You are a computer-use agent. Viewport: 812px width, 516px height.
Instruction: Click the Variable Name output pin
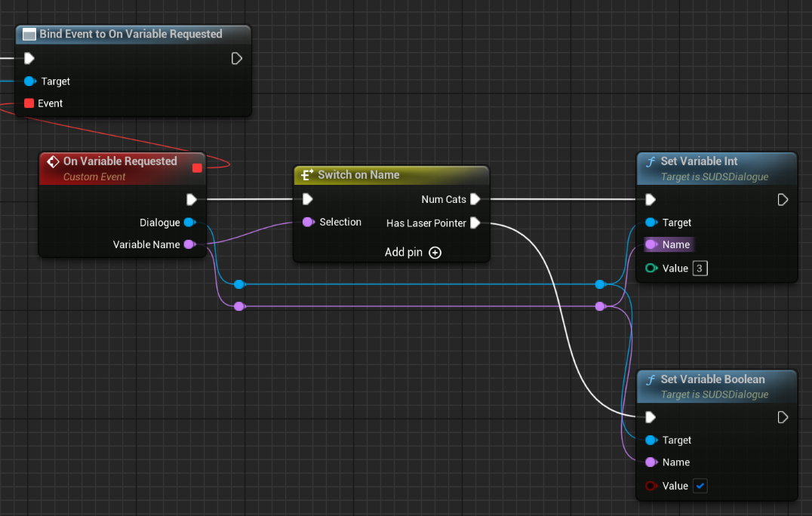pos(190,244)
